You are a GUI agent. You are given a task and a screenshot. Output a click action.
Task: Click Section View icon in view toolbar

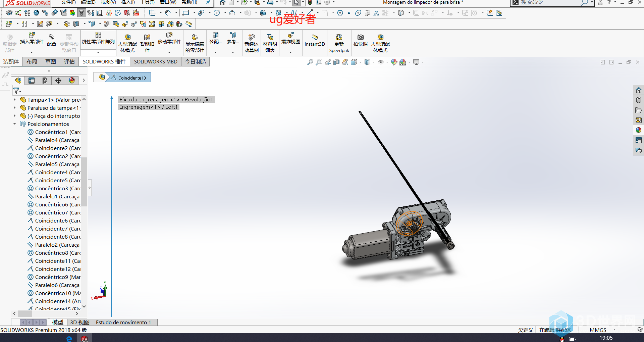336,62
